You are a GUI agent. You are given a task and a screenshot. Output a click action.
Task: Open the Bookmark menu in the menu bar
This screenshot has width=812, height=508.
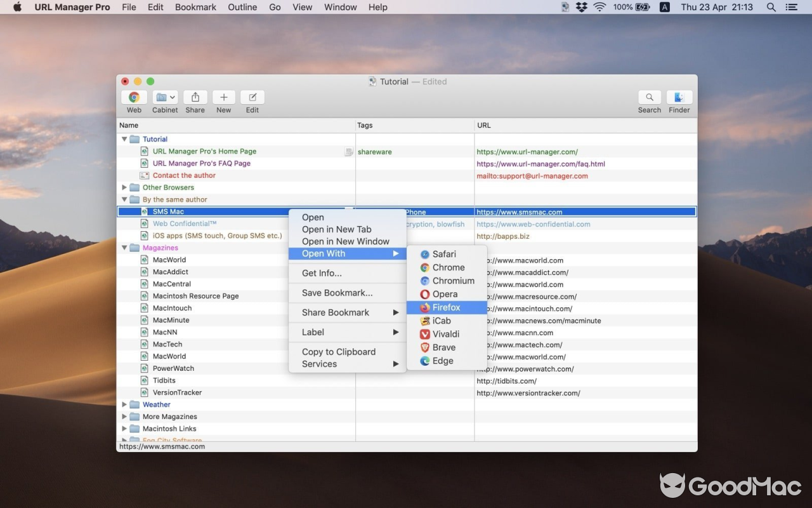click(195, 7)
